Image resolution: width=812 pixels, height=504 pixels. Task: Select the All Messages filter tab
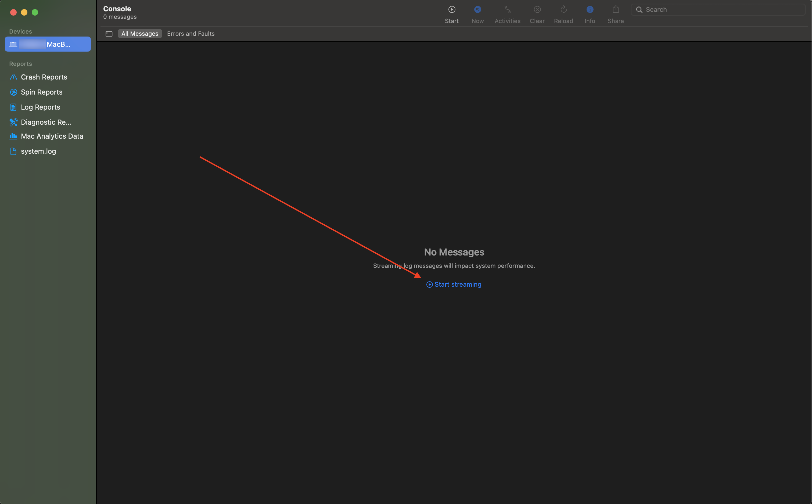(140, 34)
